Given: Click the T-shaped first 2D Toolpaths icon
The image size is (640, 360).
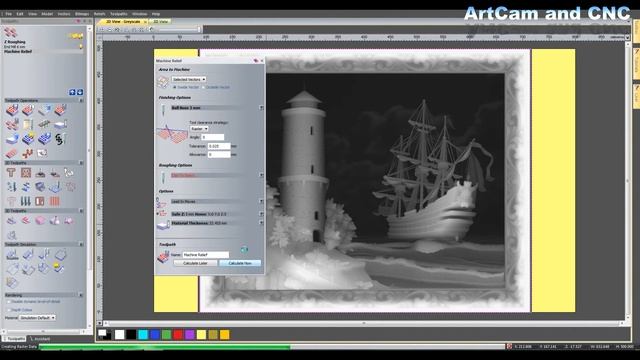Looking at the screenshot, I should tap(11, 173).
